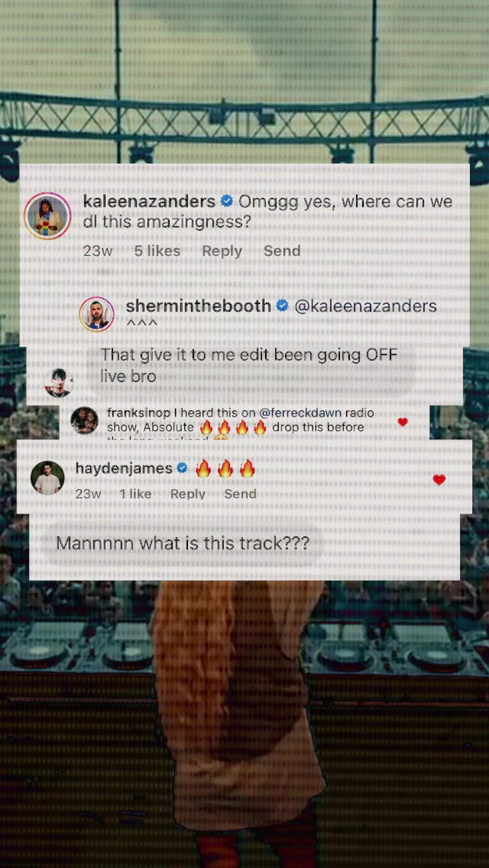
Task: Open the franksinop username
Action: click(x=138, y=413)
